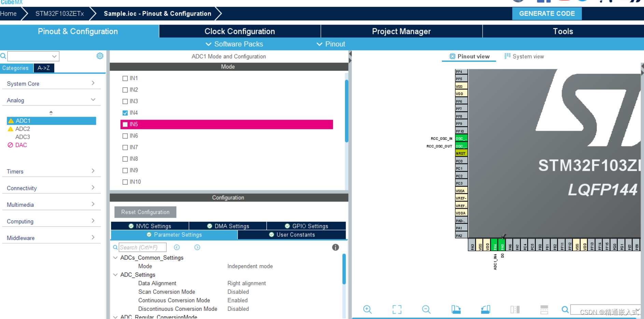Collapse the ADCs_Common_Settings group
Screen dimensions: 644x319
(115, 258)
